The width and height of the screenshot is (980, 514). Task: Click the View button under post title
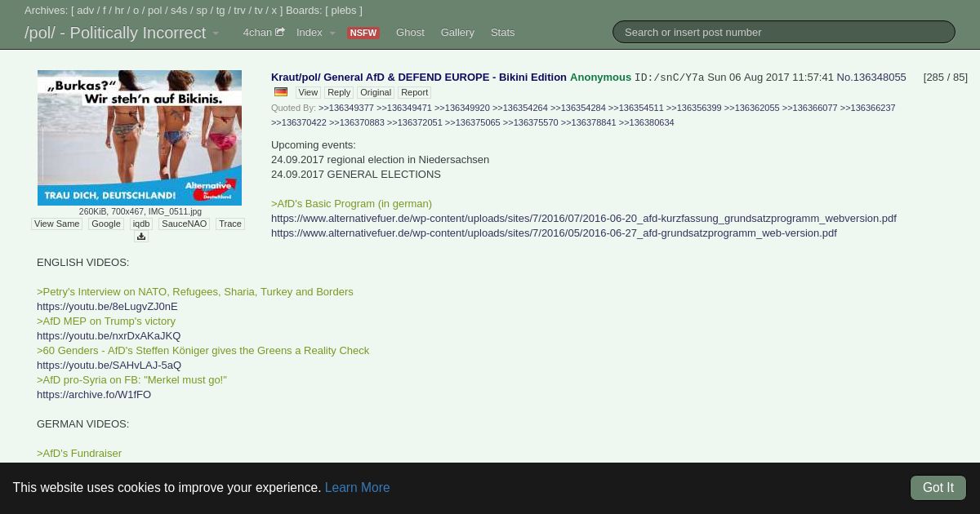coord(308,92)
